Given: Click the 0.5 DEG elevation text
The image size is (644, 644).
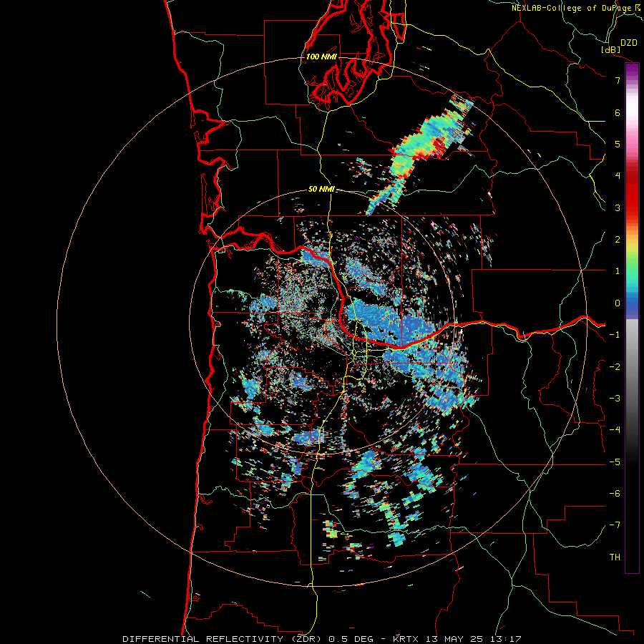Looking at the screenshot, I should coord(351,639).
